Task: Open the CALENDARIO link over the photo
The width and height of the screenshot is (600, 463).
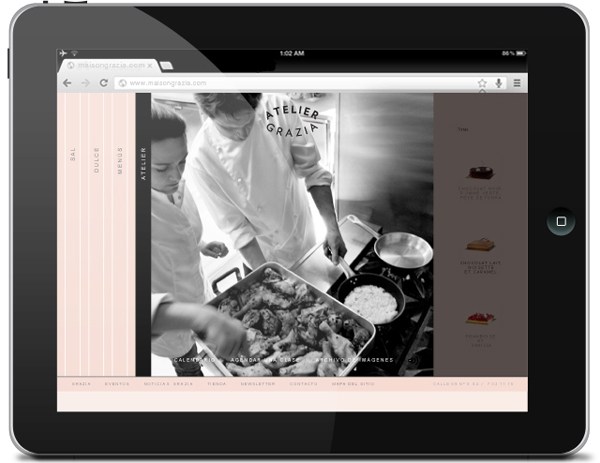Action: 194,360
